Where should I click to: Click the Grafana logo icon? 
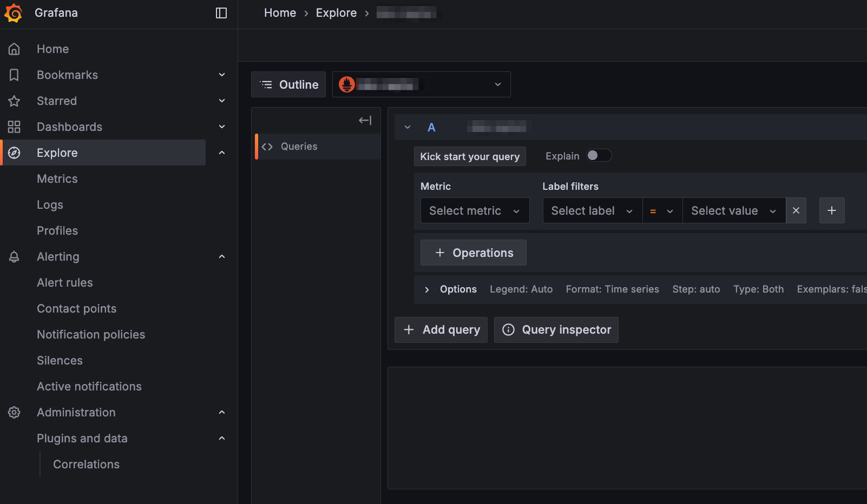(14, 12)
